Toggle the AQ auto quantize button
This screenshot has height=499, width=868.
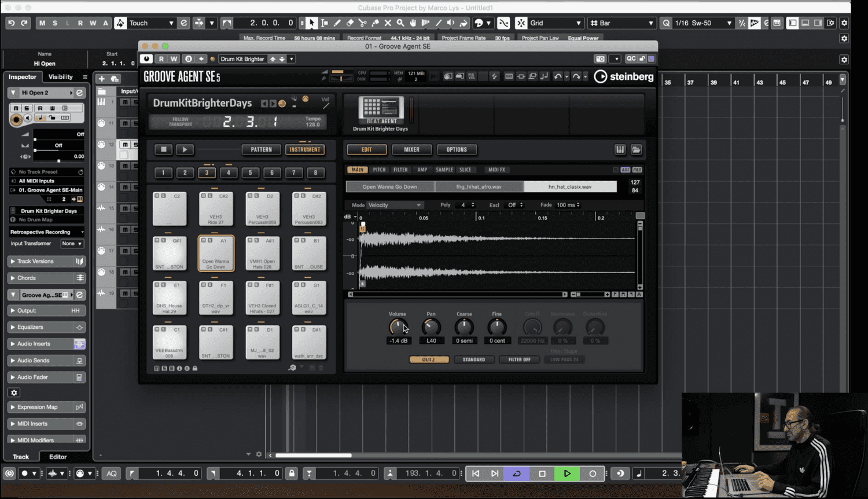pyautogui.click(x=112, y=473)
